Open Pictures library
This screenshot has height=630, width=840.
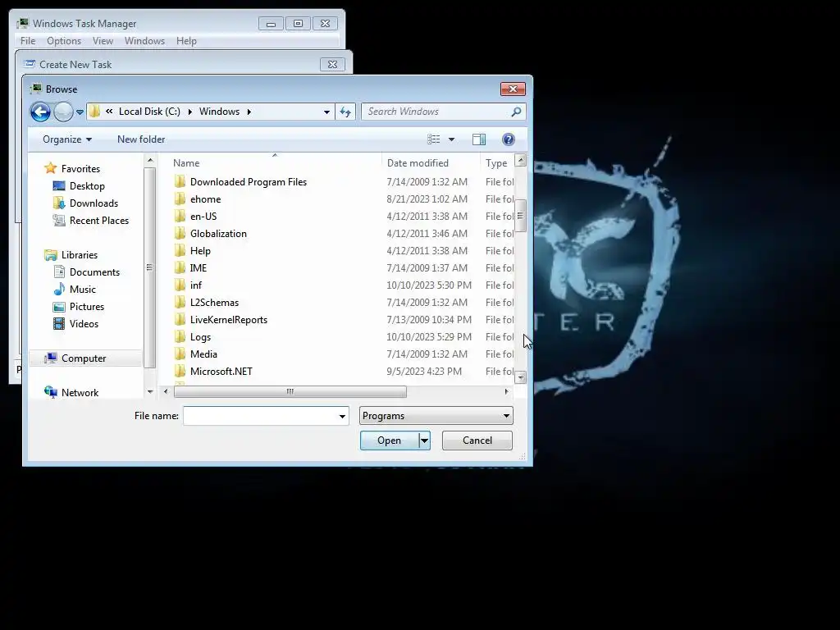pyautogui.click(x=87, y=307)
